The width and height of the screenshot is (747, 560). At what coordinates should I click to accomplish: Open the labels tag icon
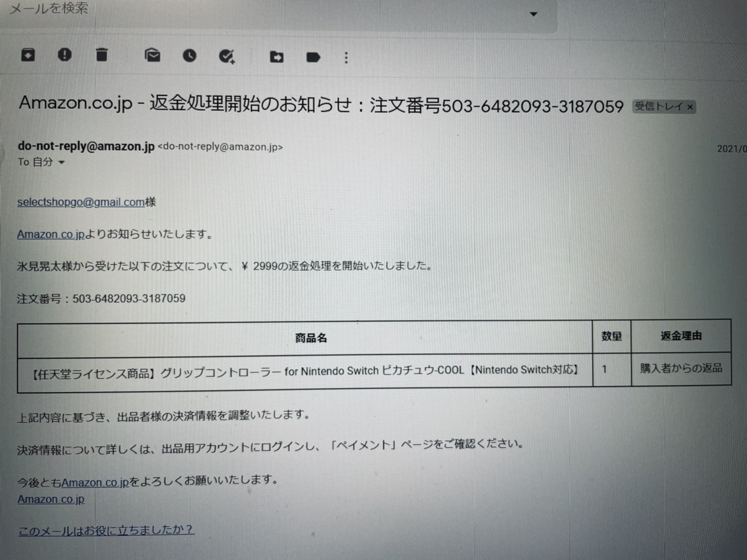(313, 58)
